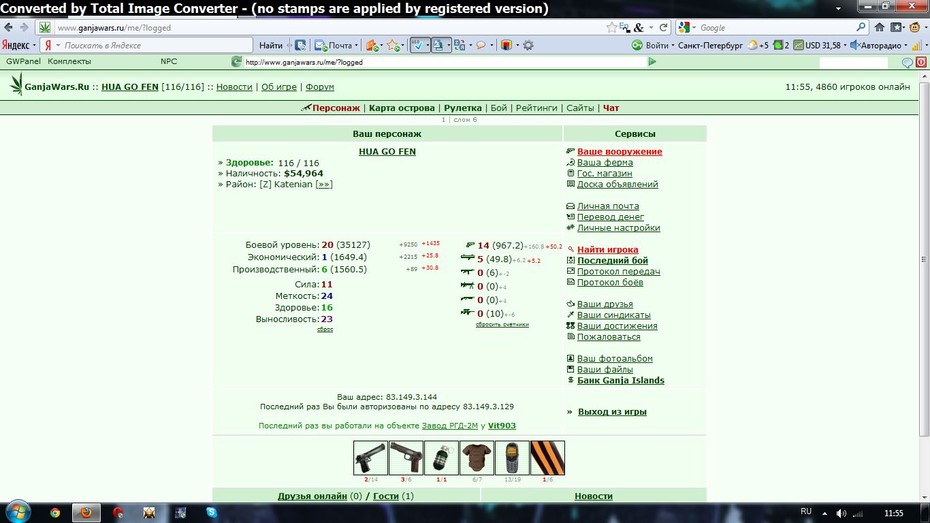The image size is (930, 523).
Task: Open Протокол передач link
Action: click(x=619, y=272)
